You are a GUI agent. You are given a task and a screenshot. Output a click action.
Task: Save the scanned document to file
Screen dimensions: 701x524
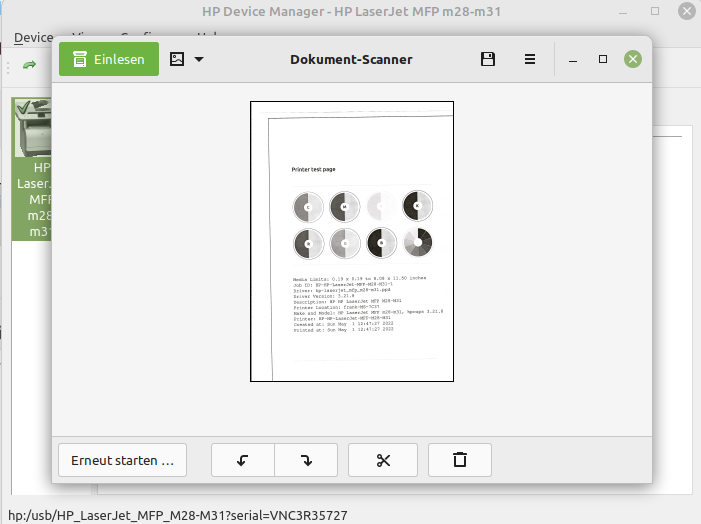pyautogui.click(x=488, y=59)
